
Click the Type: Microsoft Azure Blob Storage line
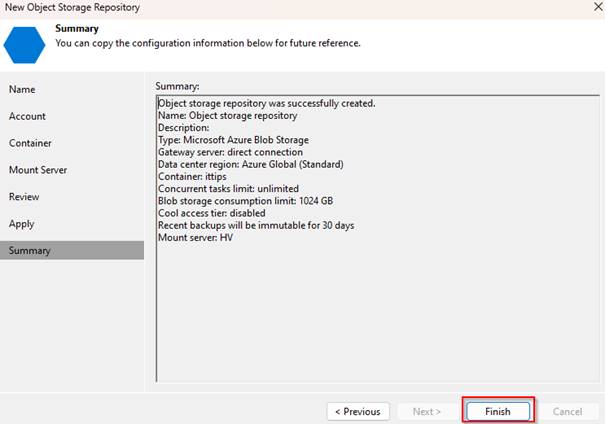233,140
